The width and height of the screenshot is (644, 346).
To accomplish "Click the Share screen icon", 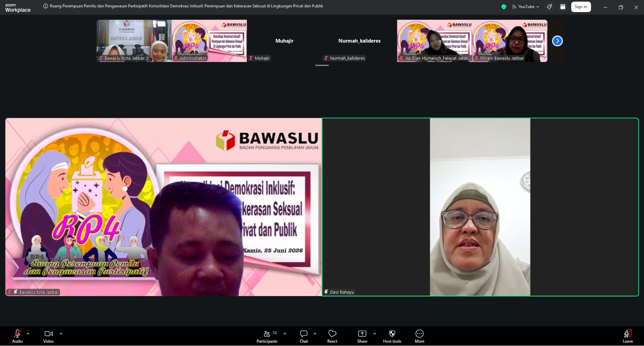I will pyautogui.click(x=362, y=334).
